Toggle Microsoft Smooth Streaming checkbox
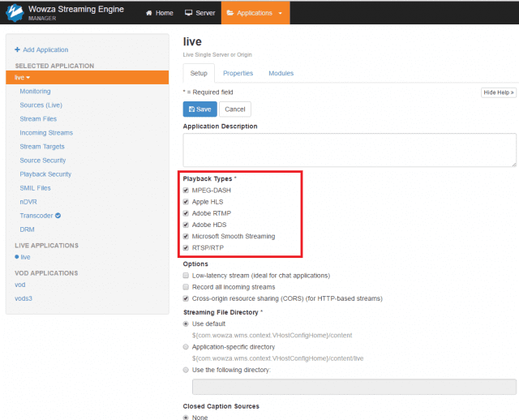Screen dimensions: 519x420 186,236
